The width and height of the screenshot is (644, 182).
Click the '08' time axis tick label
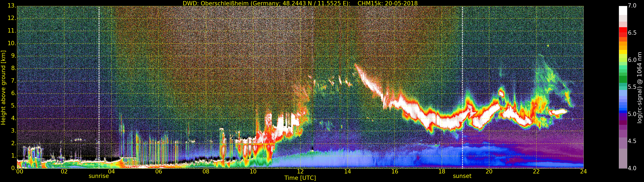coord(206,172)
